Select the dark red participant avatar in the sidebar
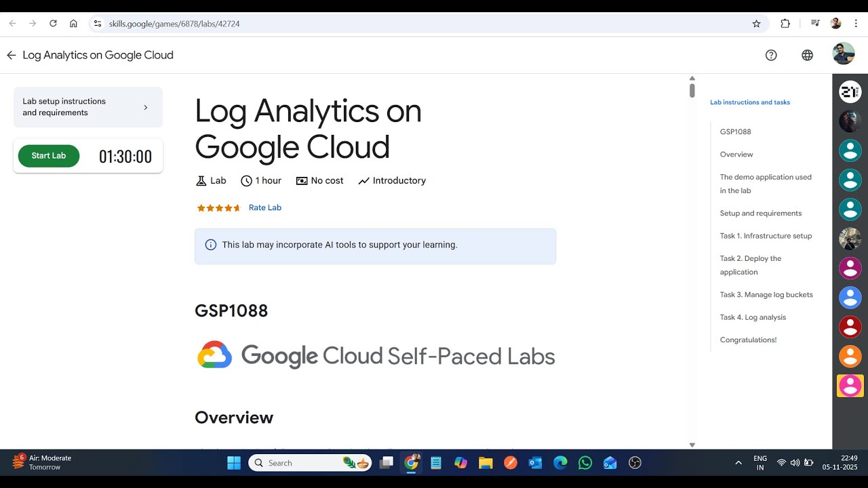The image size is (868, 488). [850, 327]
